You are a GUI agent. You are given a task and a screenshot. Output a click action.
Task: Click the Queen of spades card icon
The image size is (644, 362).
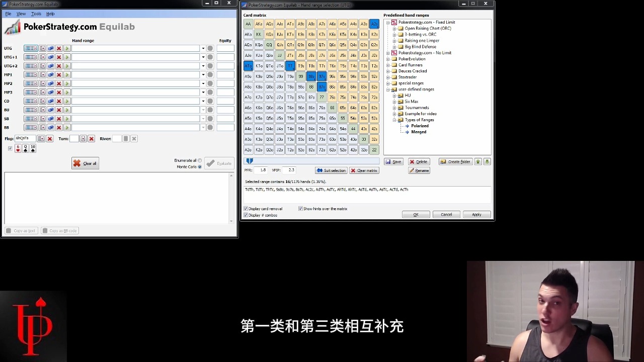tap(25, 148)
